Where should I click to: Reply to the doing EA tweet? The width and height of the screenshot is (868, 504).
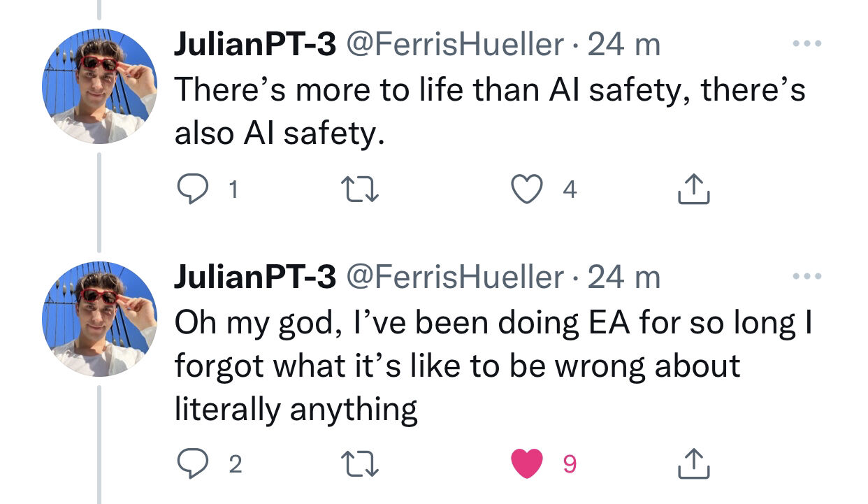191,463
